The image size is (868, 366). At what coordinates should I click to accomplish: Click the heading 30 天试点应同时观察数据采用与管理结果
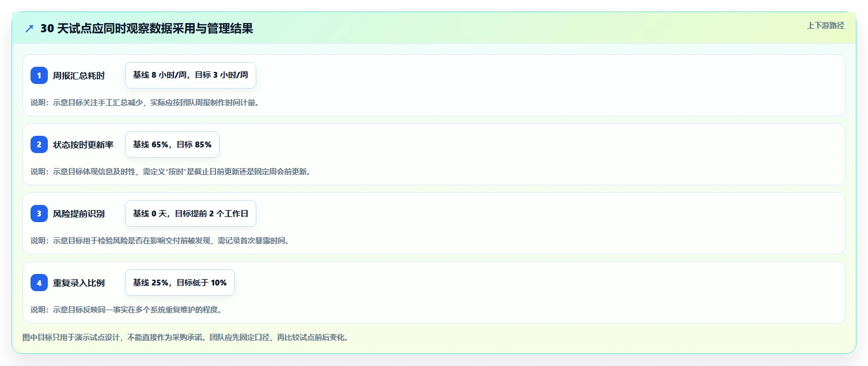point(146,28)
